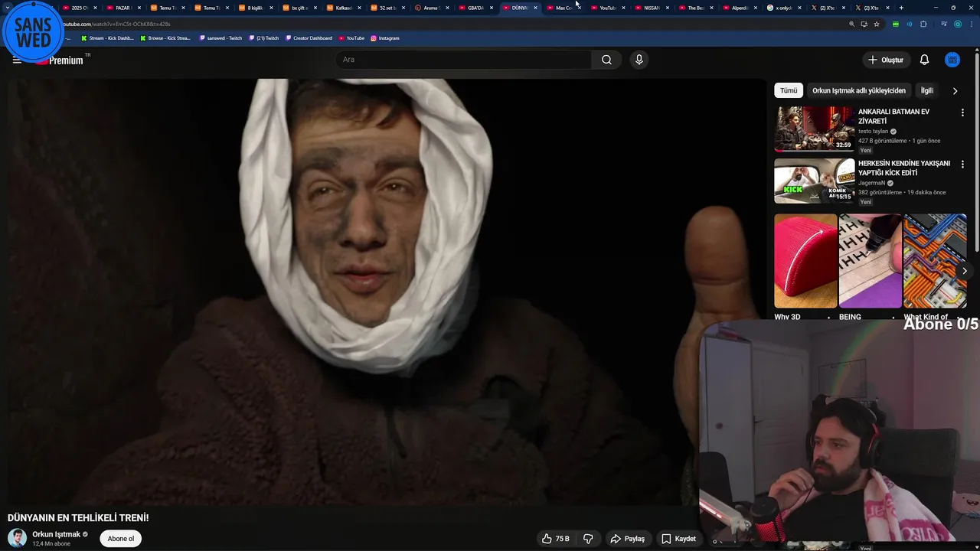Open the media controls toolbar icon
The image size is (980, 551).
click(944, 24)
